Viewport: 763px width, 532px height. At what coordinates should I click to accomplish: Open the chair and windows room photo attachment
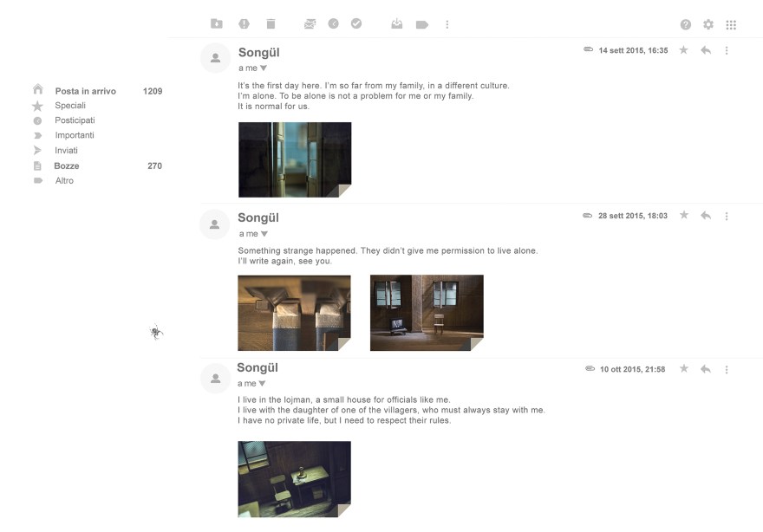(x=427, y=313)
